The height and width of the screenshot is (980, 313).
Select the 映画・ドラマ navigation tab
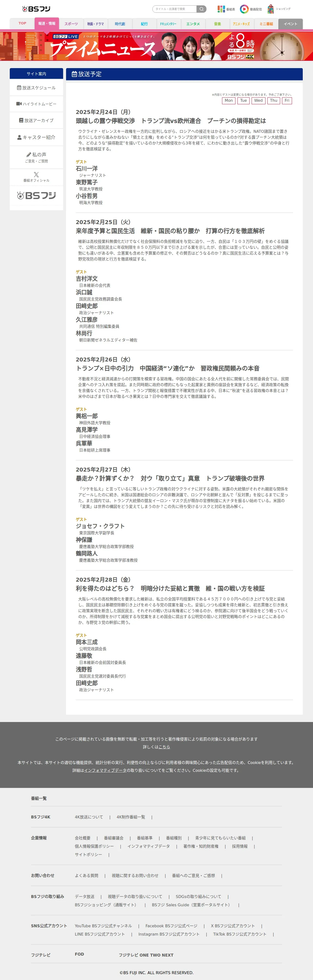[x=95, y=24]
